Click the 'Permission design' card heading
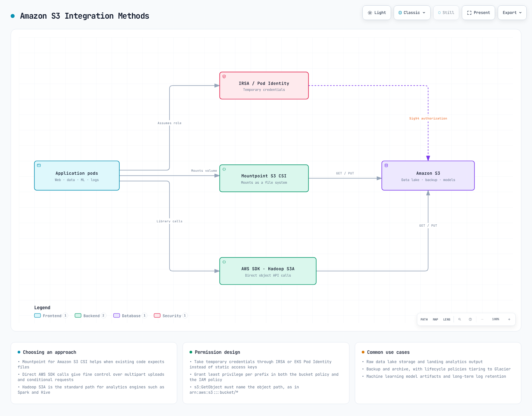The image size is (532, 416). tap(217, 352)
